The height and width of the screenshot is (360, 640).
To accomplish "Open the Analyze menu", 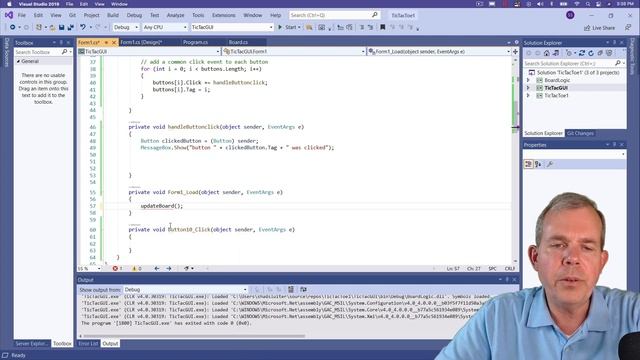I will pos(175,15).
